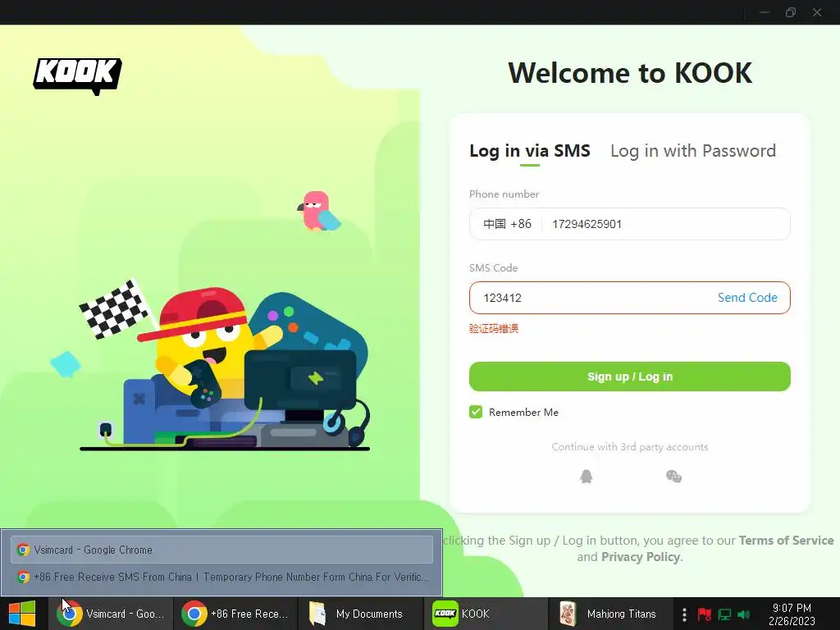Click 'Continue with 3rd party accounts' text

tap(629, 447)
